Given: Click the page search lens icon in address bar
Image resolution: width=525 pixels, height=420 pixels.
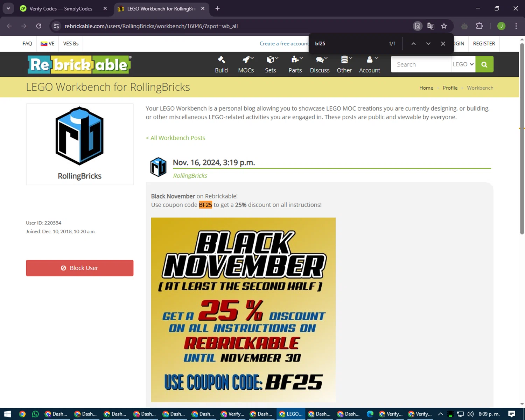Looking at the screenshot, I should [x=418, y=26].
